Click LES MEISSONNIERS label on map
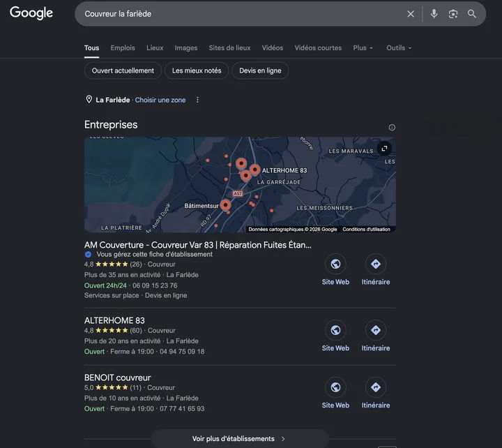The width and height of the screenshot is (502, 448). click(324, 208)
